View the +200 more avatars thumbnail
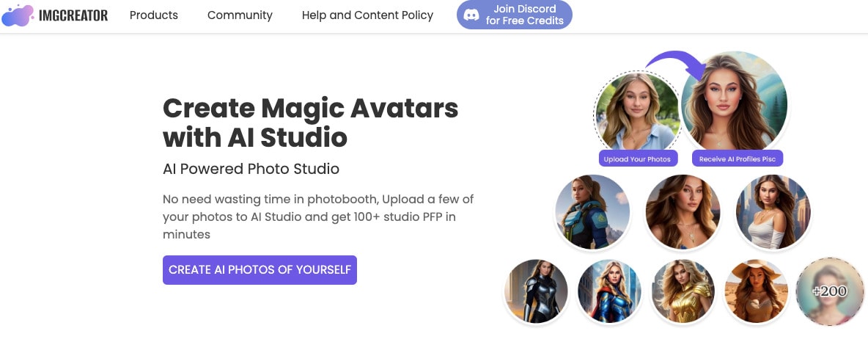This screenshot has height=364, width=868. tap(828, 291)
